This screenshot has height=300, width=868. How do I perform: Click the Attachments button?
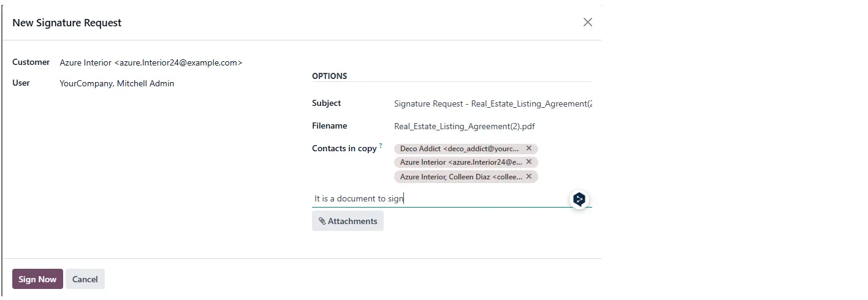348,221
